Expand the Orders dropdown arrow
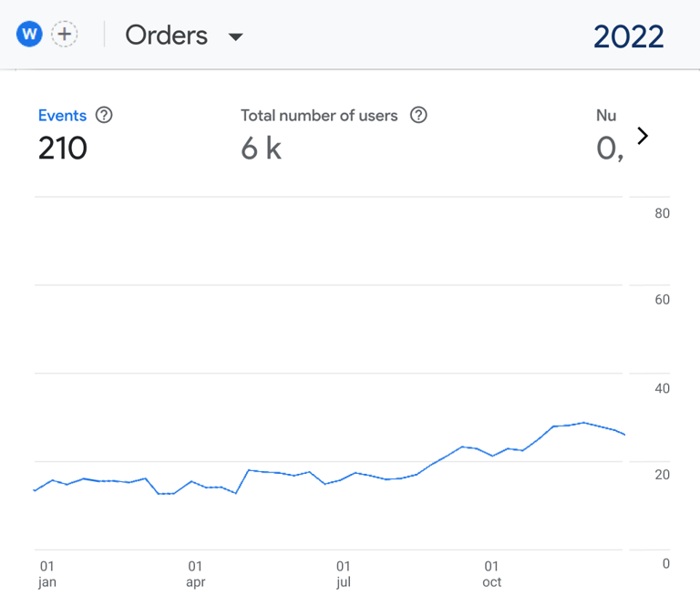Image resolution: width=700 pixels, height=596 pixels. [235, 37]
